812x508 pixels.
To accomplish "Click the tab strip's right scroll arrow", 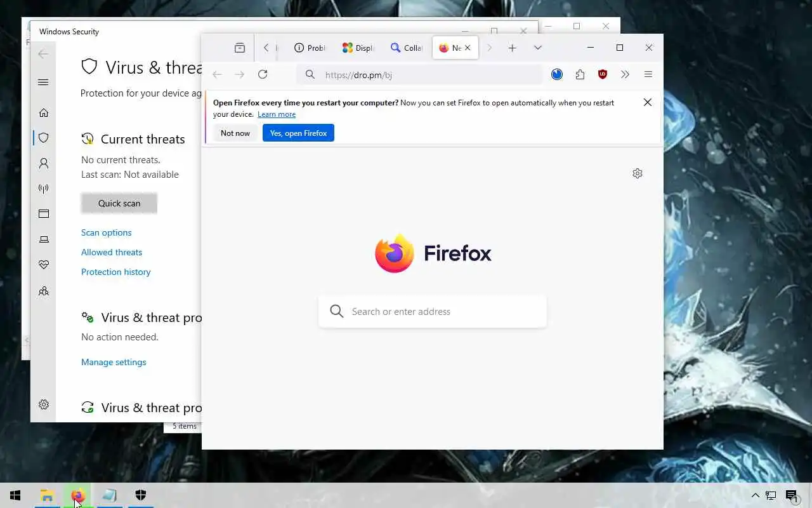I will (x=489, y=48).
